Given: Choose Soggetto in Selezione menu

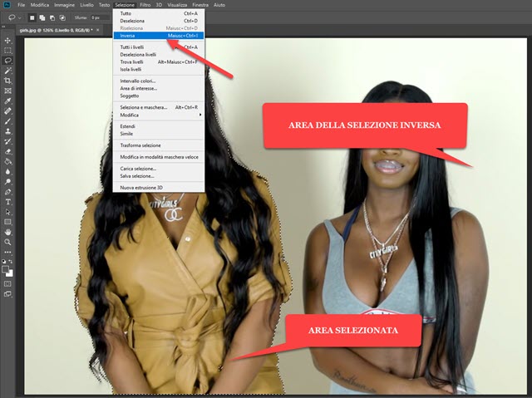Looking at the screenshot, I should [x=159, y=96].
